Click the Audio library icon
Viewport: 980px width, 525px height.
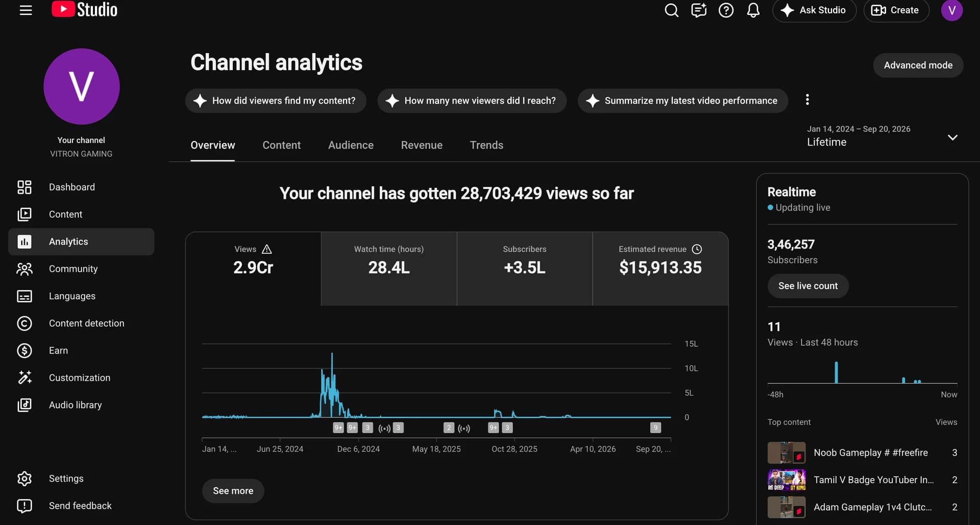[x=24, y=405]
